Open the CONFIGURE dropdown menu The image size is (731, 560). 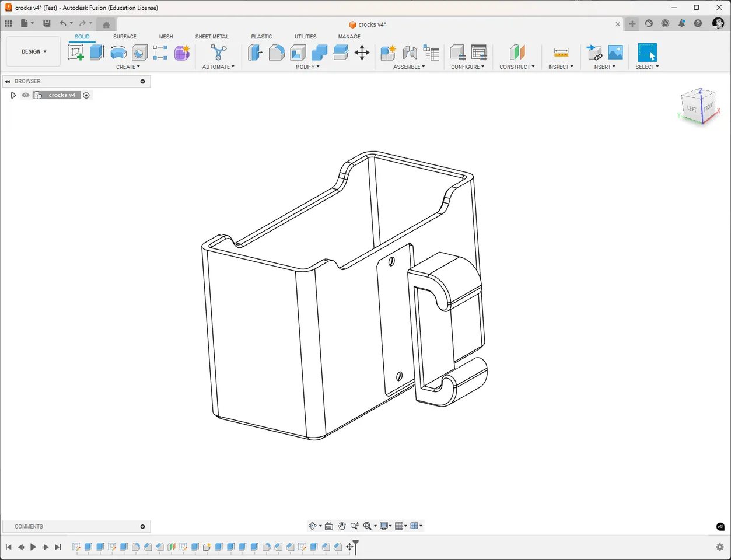[467, 66]
